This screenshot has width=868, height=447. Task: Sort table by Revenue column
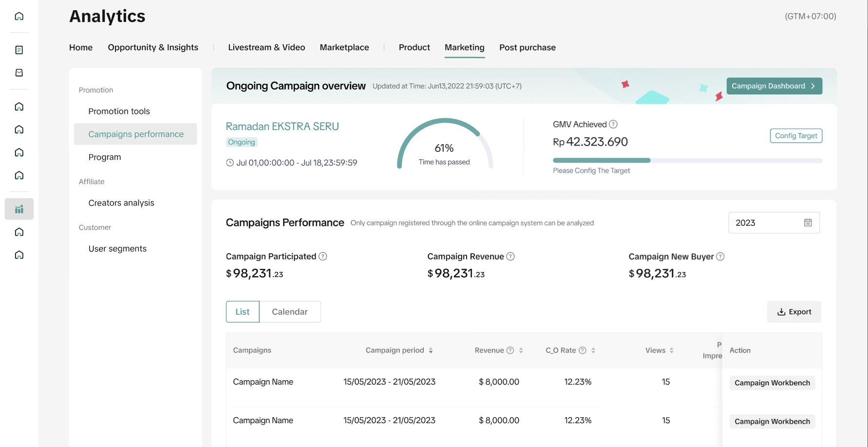[x=521, y=350]
